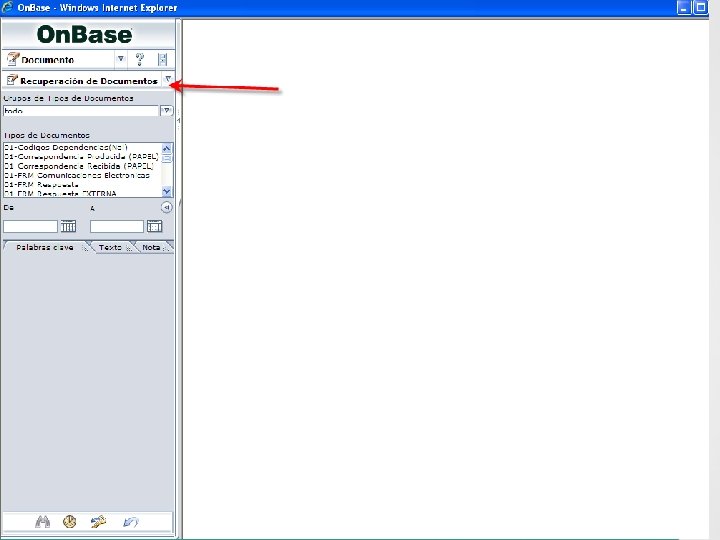Maximize the Internet Explorer window
The width and height of the screenshot is (720, 540).
pos(701,7)
